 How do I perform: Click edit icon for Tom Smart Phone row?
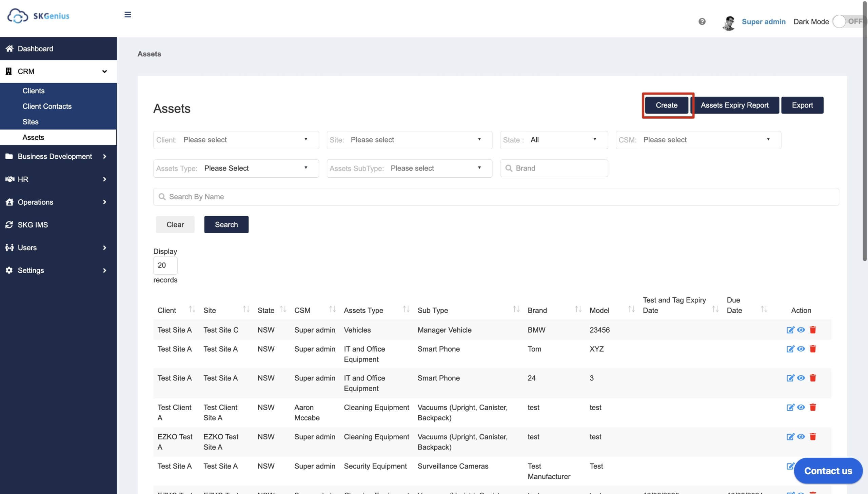[x=790, y=349]
